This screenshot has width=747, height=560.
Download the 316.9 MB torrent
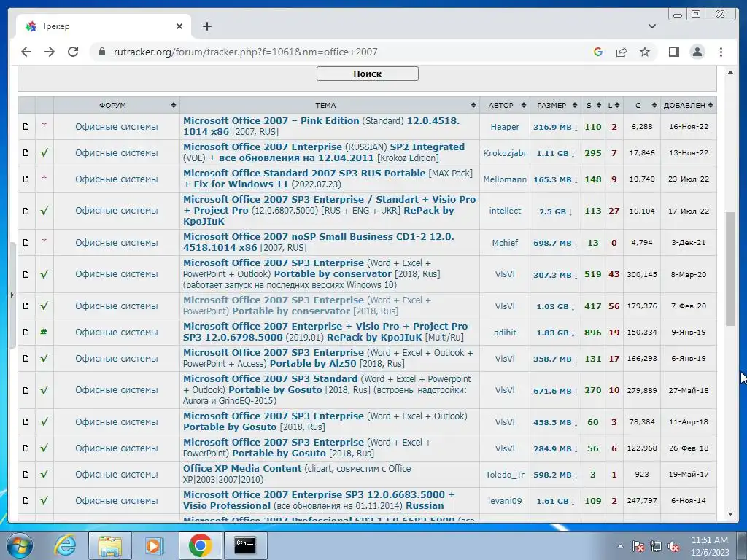555,127
